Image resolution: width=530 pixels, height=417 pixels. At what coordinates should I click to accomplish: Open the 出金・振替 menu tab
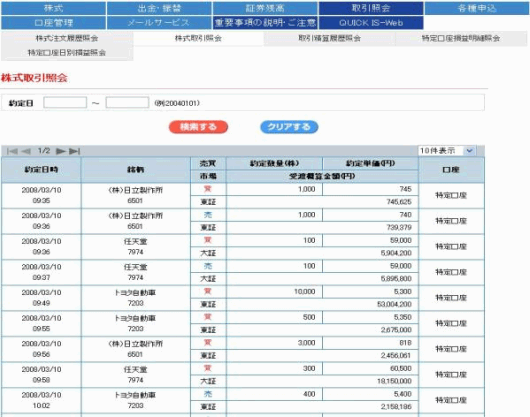point(159,8)
